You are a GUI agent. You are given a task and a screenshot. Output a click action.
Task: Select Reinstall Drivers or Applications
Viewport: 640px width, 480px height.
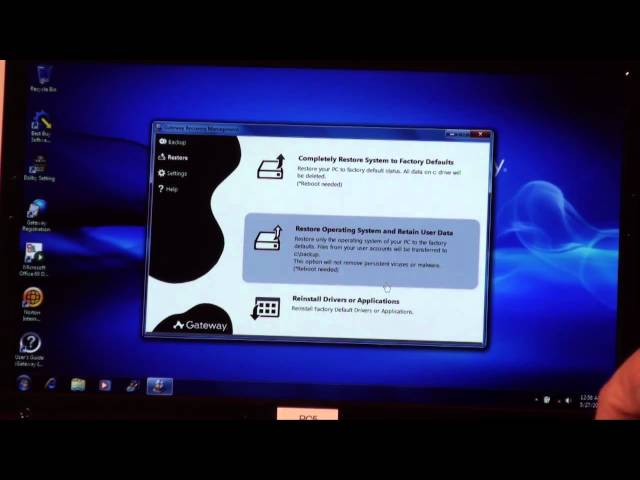tap(346, 300)
